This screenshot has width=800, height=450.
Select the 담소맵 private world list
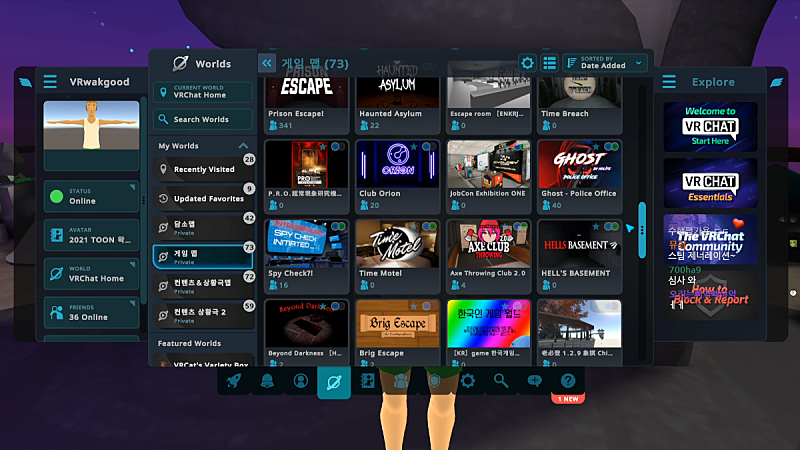tap(203, 228)
